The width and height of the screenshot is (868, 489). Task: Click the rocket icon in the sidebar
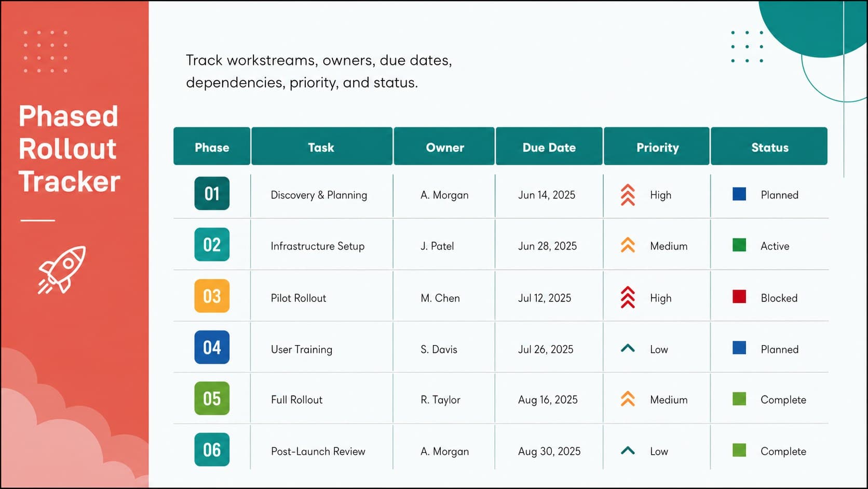[x=62, y=270]
